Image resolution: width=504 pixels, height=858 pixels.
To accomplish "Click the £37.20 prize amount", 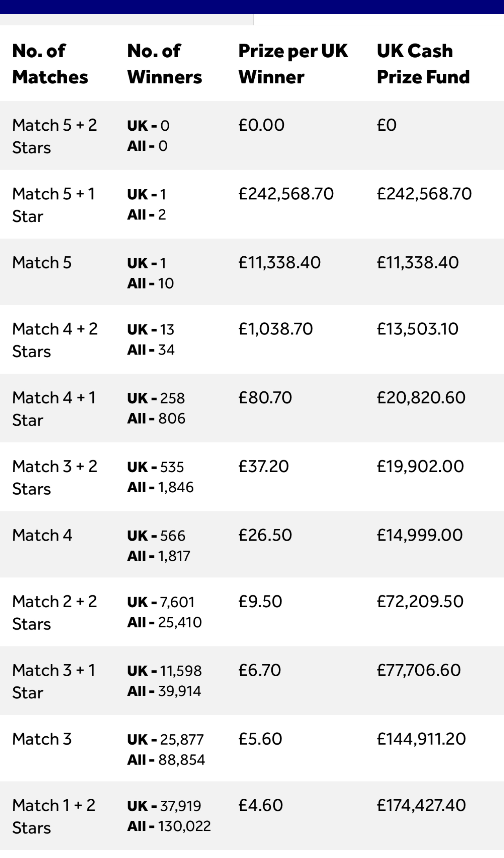I will [x=263, y=466].
